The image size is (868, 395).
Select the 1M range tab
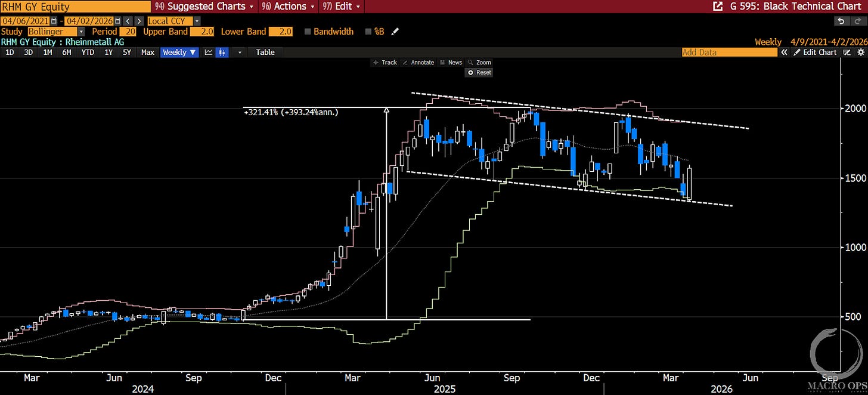tap(47, 52)
